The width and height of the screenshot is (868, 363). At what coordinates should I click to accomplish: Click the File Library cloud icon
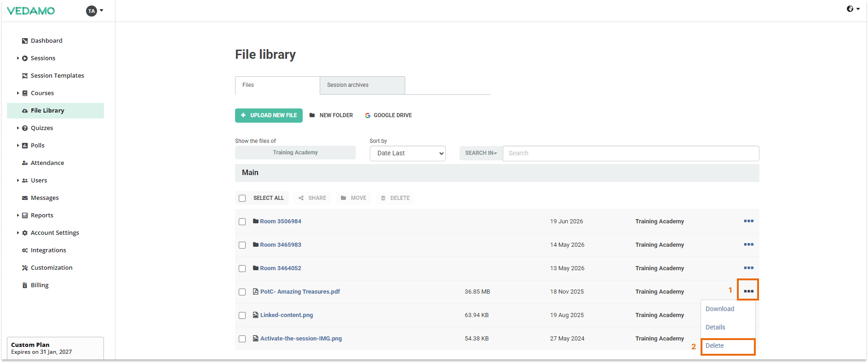point(25,111)
